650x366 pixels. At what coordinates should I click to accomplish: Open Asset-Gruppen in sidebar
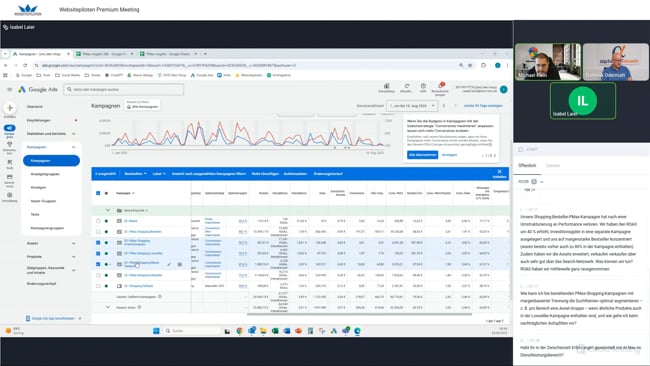43,201
